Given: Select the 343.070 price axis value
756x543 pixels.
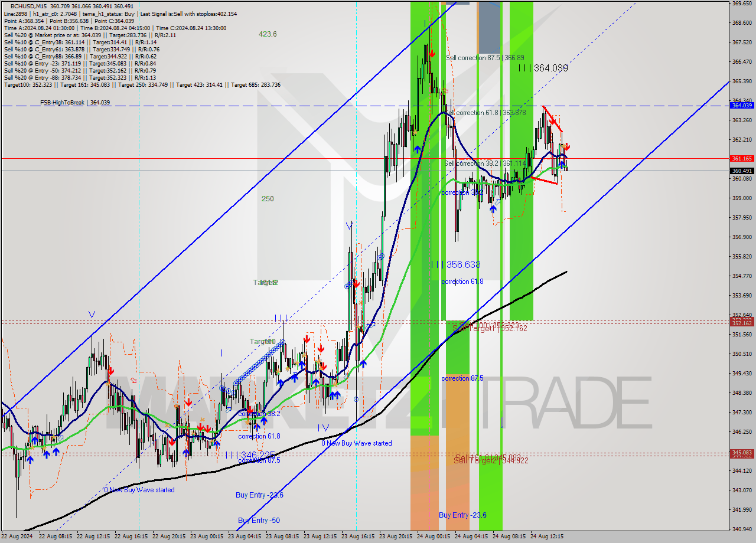Looking at the screenshot, I should click(x=742, y=490).
